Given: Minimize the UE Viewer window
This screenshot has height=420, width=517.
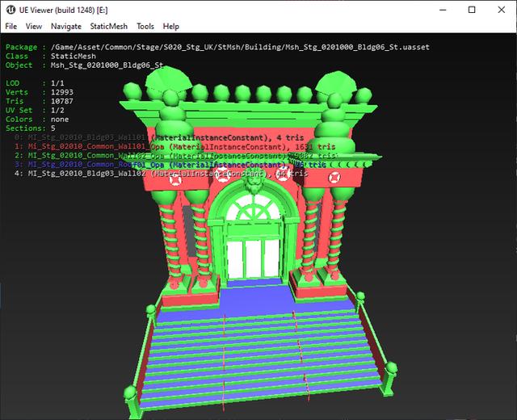Looking at the screenshot, I should [434, 9].
